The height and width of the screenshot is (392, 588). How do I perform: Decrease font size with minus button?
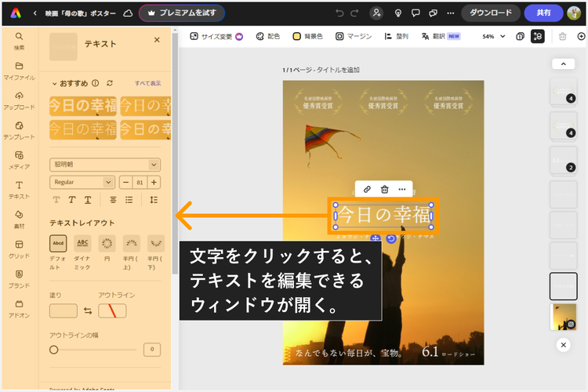point(126,183)
